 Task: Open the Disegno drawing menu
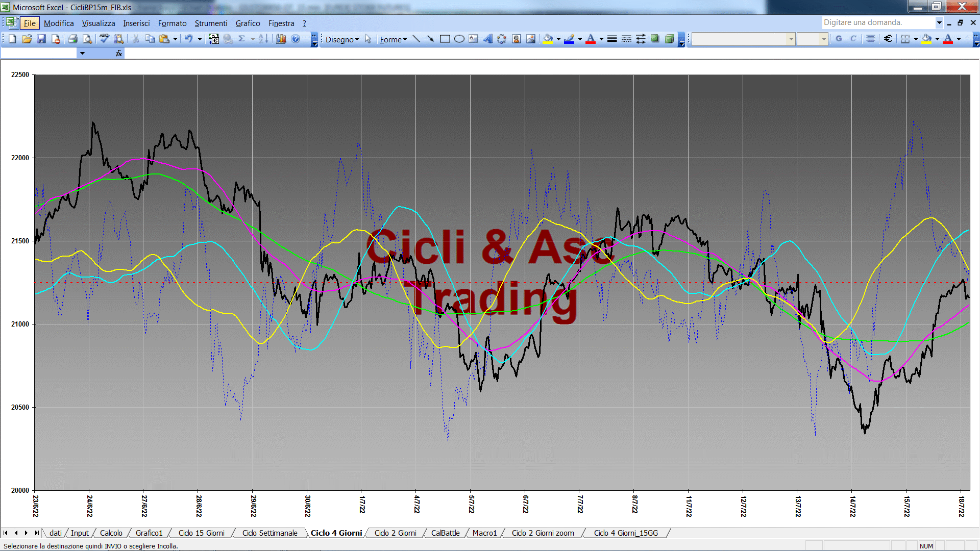point(342,39)
